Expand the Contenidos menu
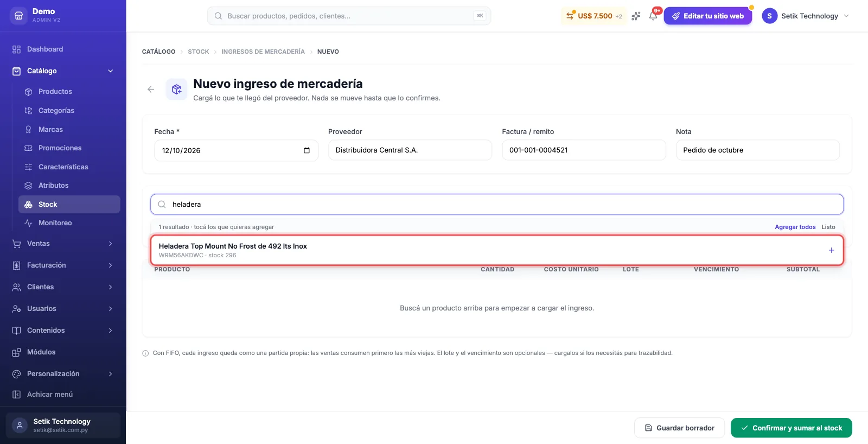This screenshot has height=444, width=868. coord(63,331)
